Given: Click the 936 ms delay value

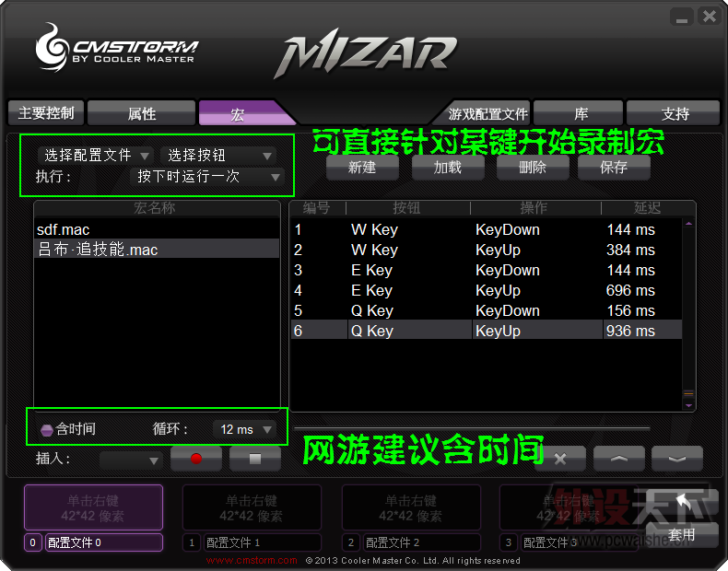Looking at the screenshot, I should [x=630, y=331].
